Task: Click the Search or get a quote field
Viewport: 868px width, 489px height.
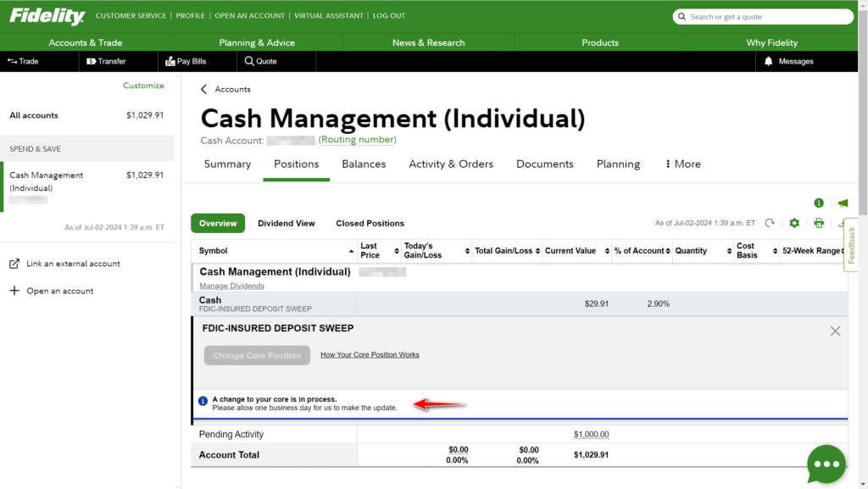Action: pos(763,17)
